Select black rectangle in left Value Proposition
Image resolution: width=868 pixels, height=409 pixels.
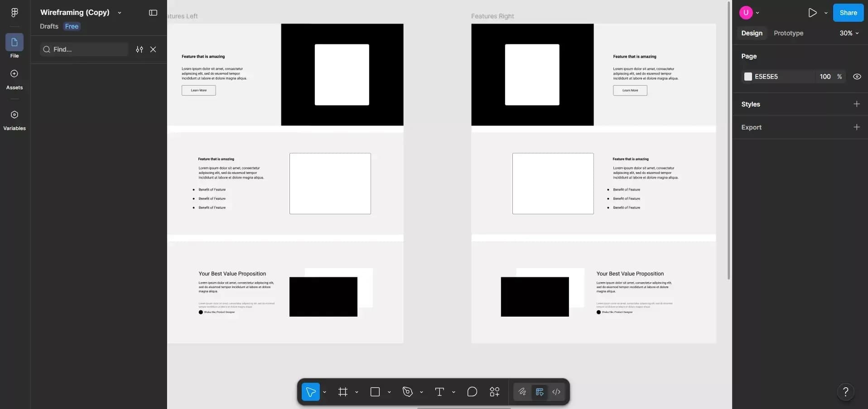323,297
